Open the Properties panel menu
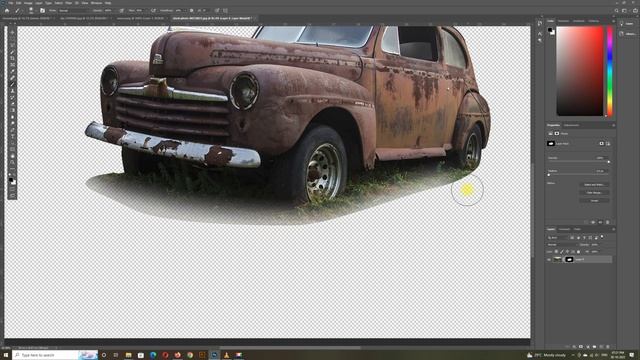 (613, 125)
